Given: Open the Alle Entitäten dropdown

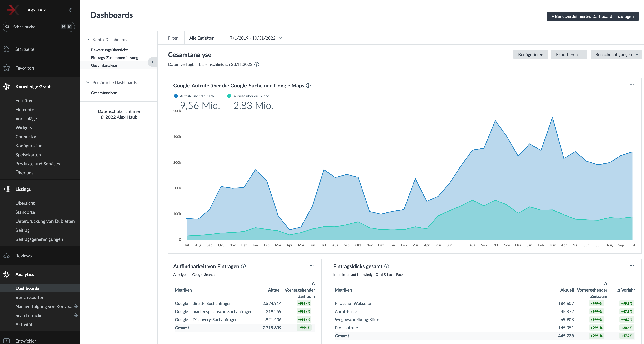Looking at the screenshot, I should (205, 38).
